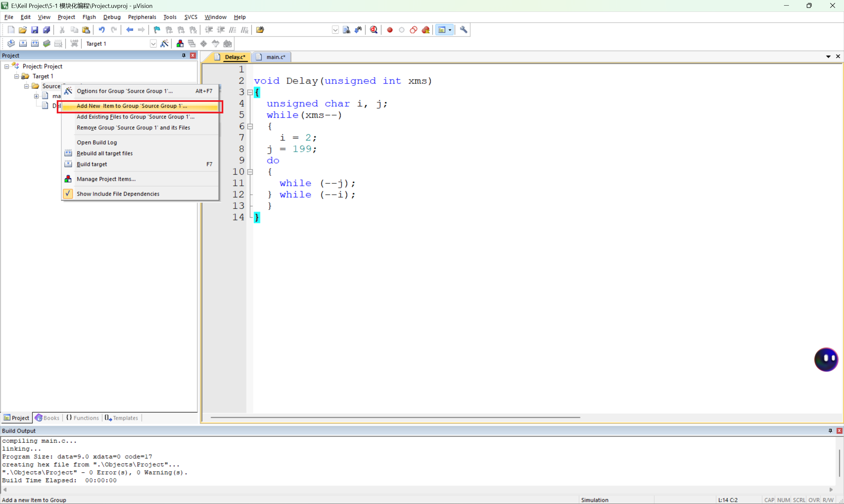Toggle the bookmark flag icon
The height and width of the screenshot is (504, 844).
coord(157,30)
